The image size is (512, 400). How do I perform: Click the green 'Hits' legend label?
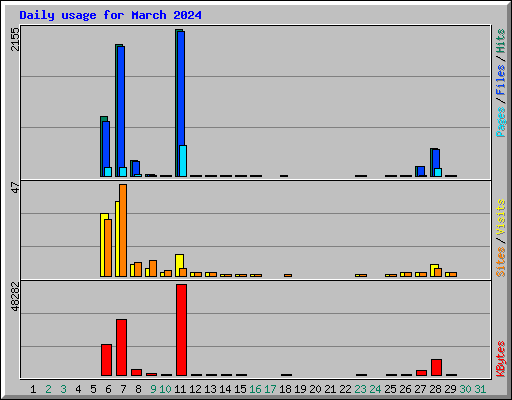[x=500, y=41]
